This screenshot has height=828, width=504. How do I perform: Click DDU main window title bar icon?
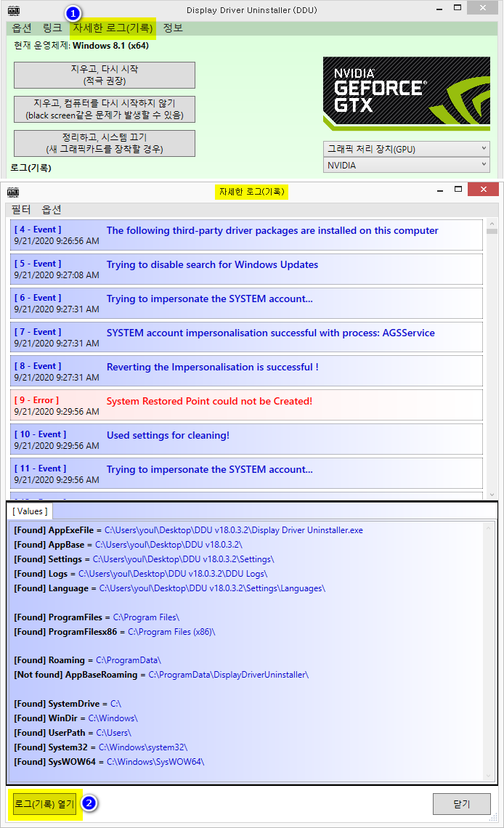[x=14, y=10]
